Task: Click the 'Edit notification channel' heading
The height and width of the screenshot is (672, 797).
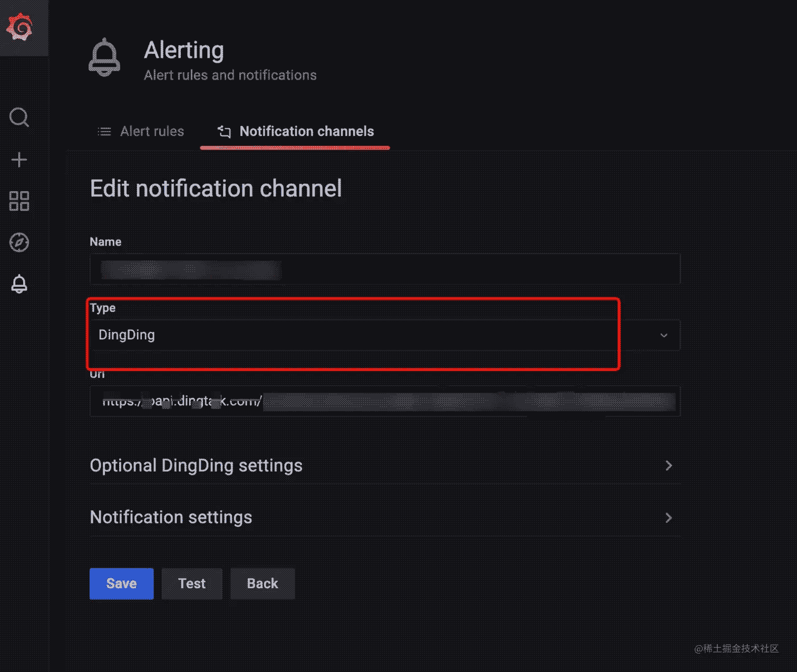Action: pos(216,188)
